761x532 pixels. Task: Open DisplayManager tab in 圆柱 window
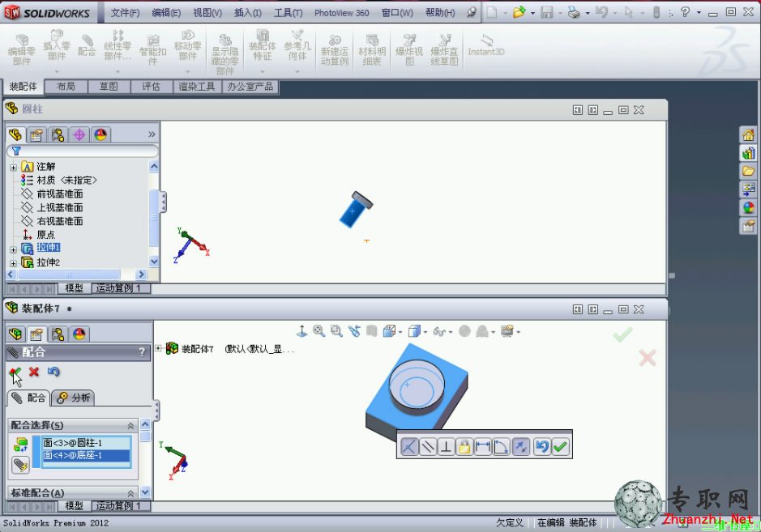(x=100, y=134)
